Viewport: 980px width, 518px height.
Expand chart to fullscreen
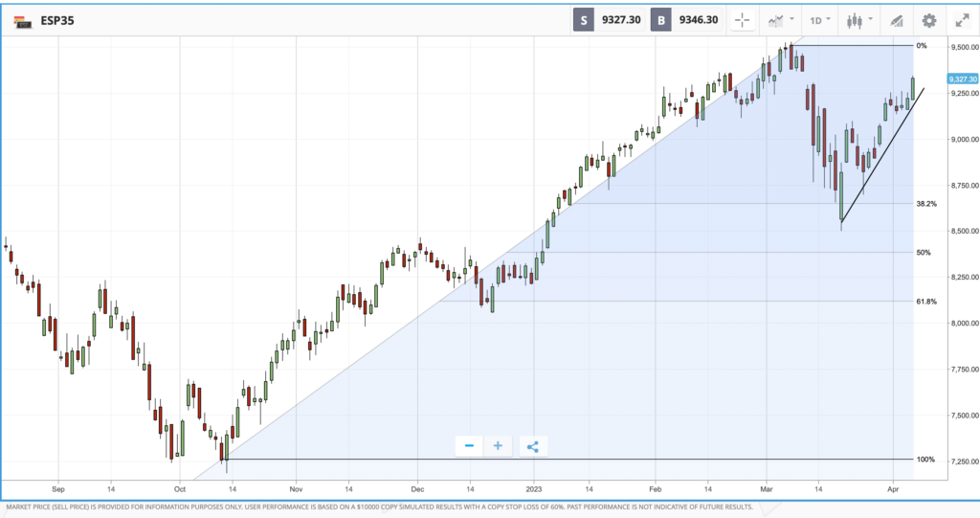point(961,20)
